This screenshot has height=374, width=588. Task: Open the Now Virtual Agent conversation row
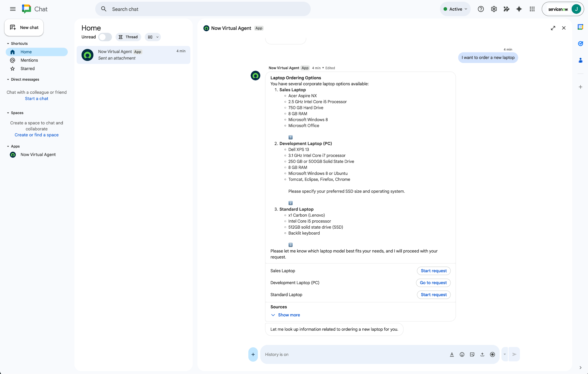coord(134,55)
